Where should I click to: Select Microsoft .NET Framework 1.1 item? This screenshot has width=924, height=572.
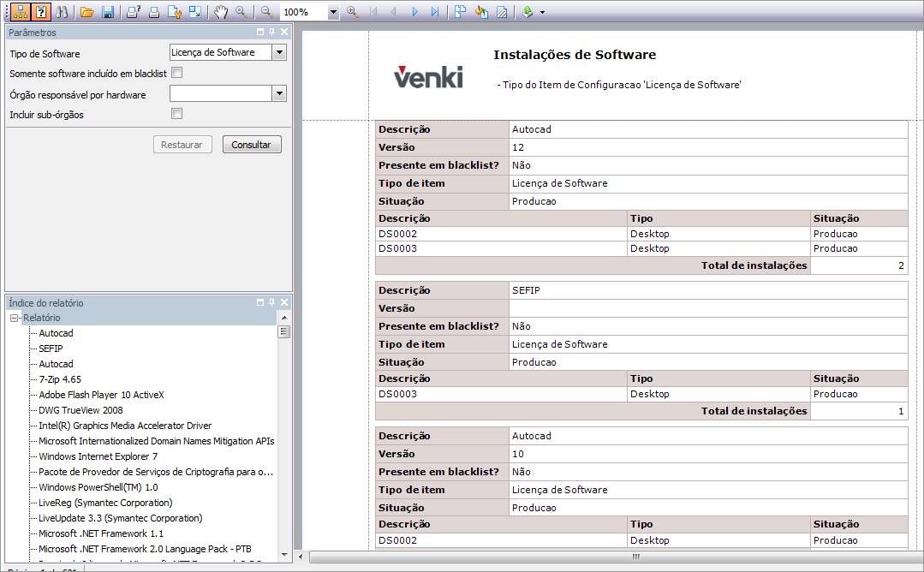tap(101, 533)
